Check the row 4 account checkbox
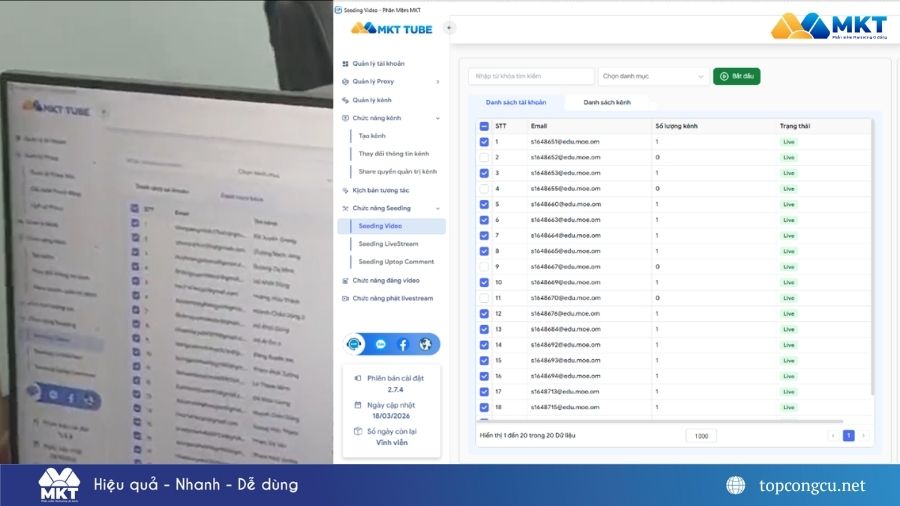Image resolution: width=900 pixels, height=506 pixels. 484,189
